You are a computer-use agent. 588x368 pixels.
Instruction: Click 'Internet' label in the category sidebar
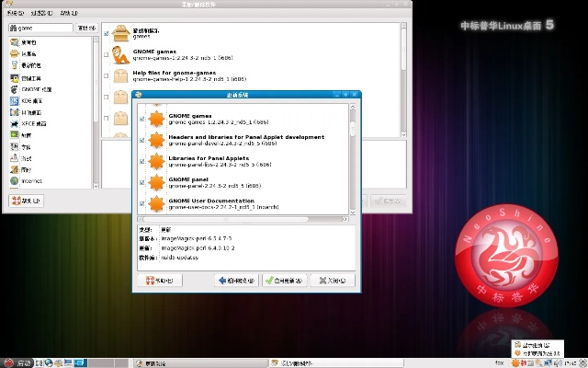click(x=32, y=181)
